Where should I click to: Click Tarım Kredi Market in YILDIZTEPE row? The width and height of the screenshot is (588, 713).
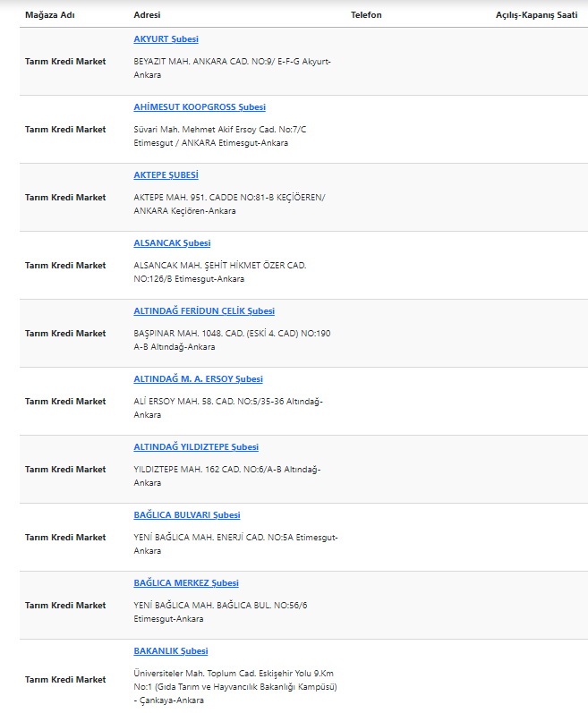coord(65,470)
